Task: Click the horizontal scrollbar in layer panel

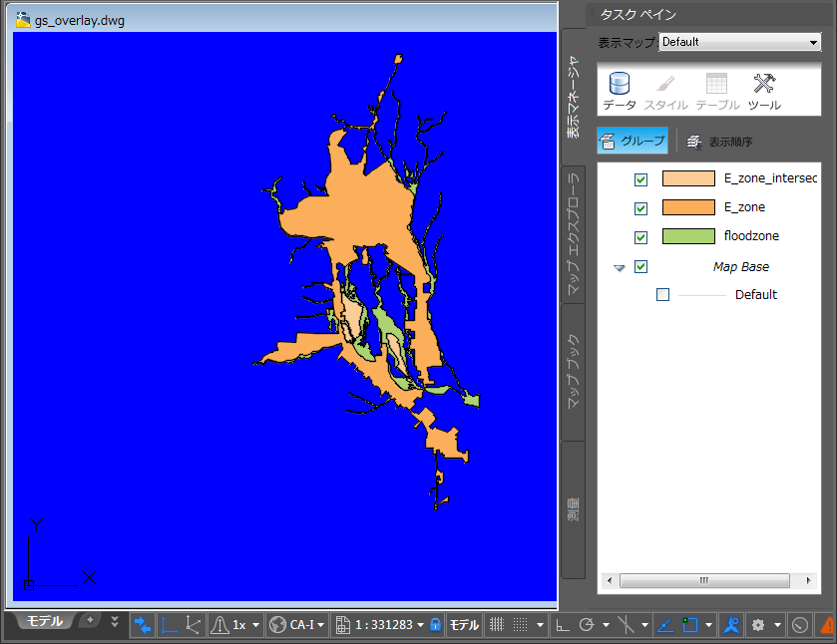Action: (x=704, y=580)
